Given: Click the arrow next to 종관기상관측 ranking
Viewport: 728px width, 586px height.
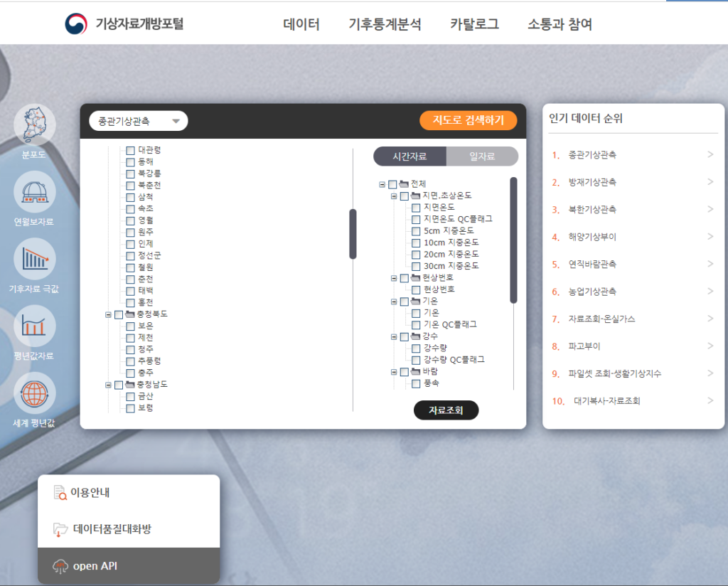Looking at the screenshot, I should coord(710,154).
